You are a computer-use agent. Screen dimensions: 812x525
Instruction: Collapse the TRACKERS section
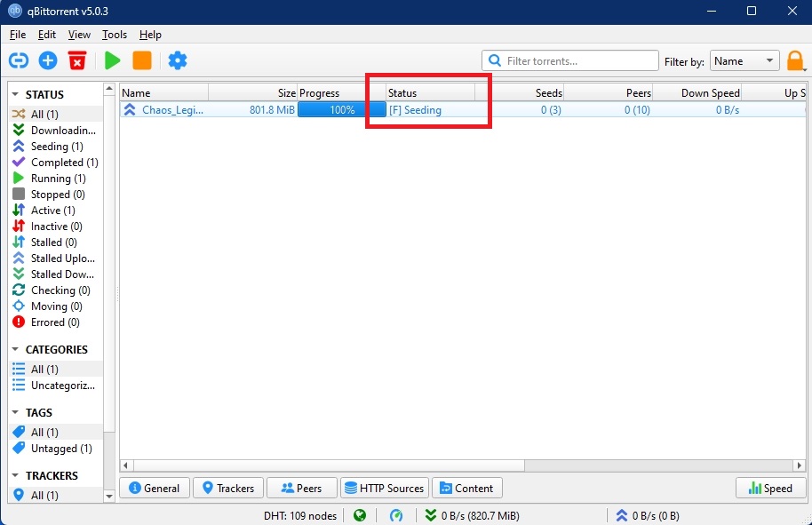click(15, 475)
